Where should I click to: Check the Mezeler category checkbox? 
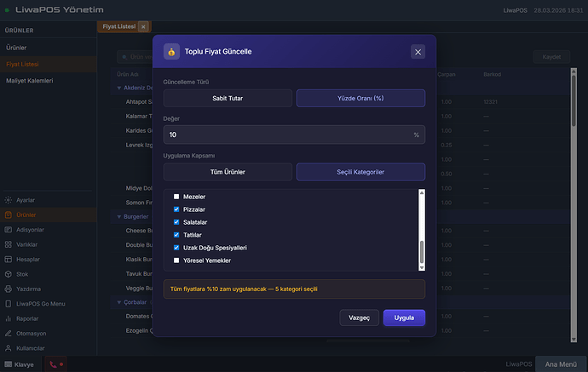click(177, 197)
